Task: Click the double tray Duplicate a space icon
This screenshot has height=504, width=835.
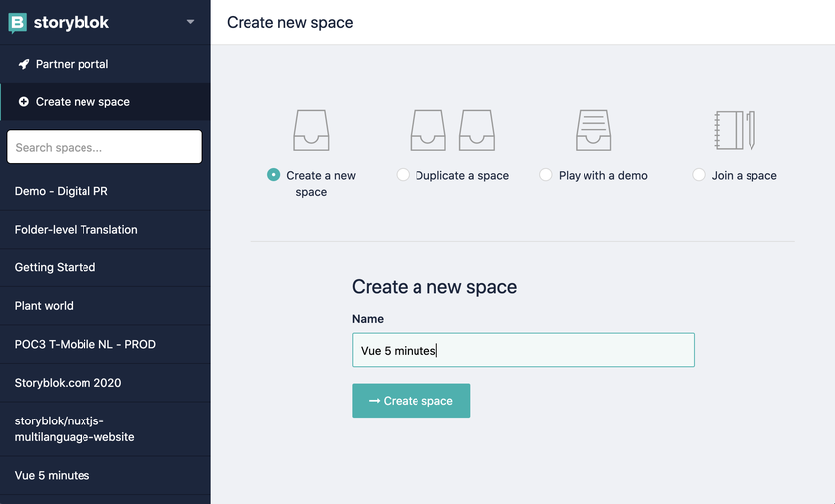Action: (452, 130)
